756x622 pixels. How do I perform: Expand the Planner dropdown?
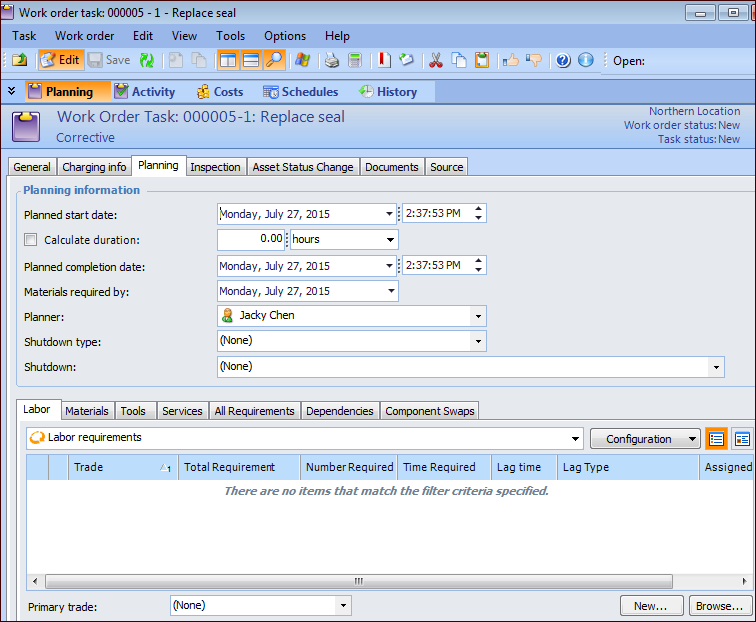point(478,316)
